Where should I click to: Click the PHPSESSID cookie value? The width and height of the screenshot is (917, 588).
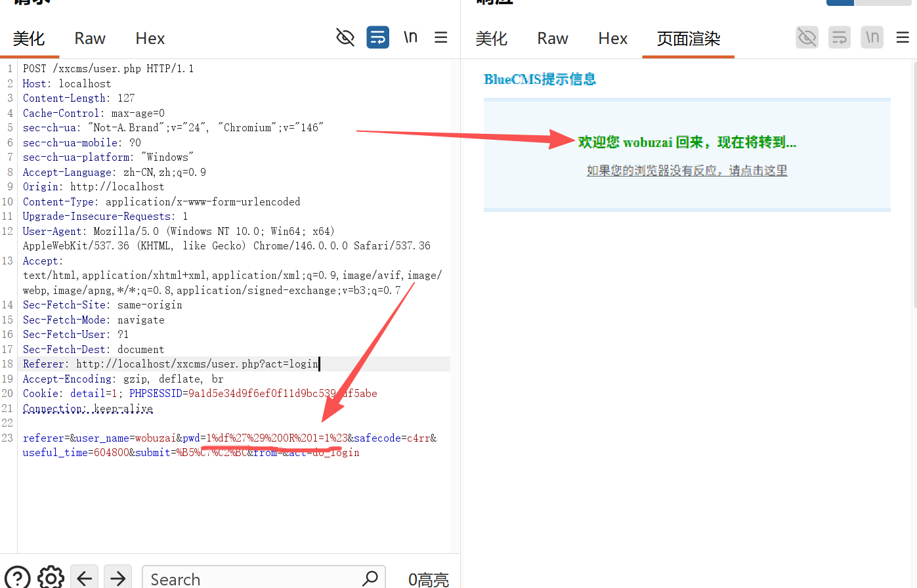(283, 394)
